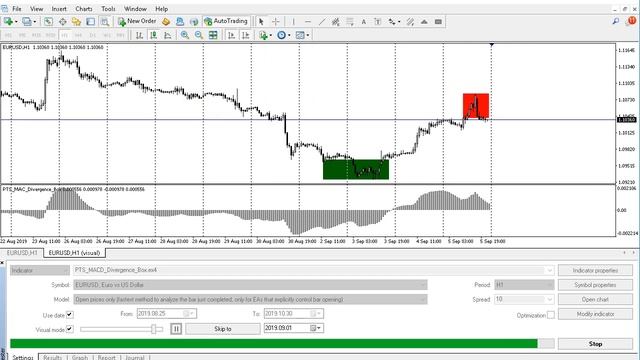The image size is (640, 360).
Task: Open the chart templates dropdown
Action: 302,36
